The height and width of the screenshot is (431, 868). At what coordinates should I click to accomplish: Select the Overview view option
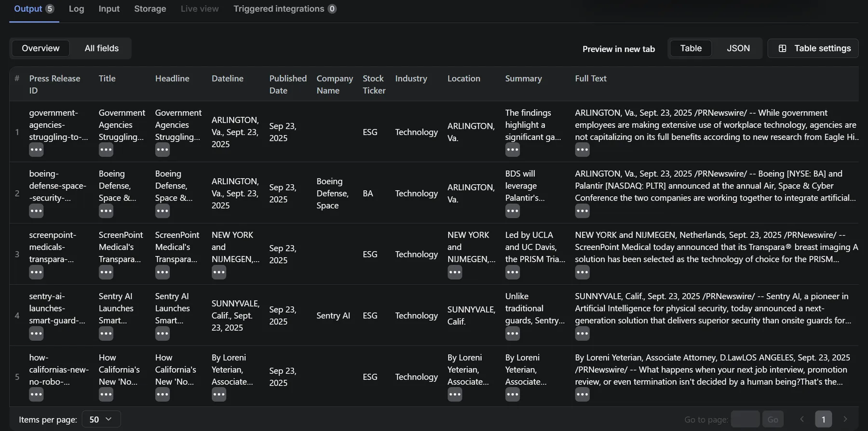(x=41, y=48)
